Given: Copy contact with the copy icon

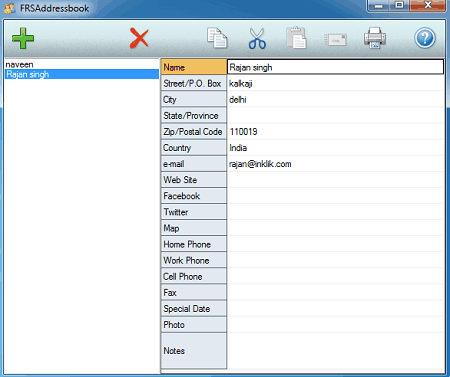Looking at the screenshot, I should click(x=217, y=38).
